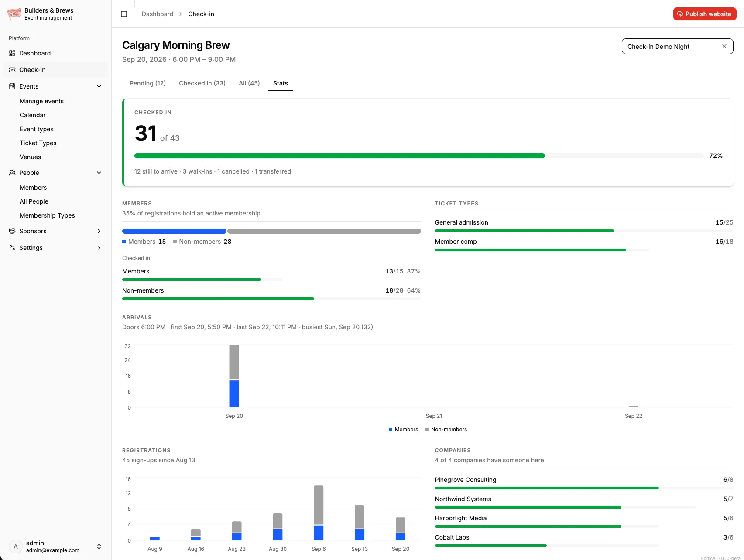Click the Sponsors shield icon
This screenshot has height=560, width=744.
[x=12, y=231]
